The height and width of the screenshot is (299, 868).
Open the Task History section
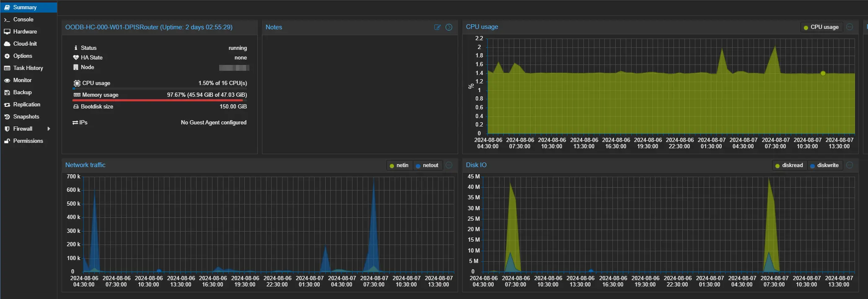[x=28, y=68]
